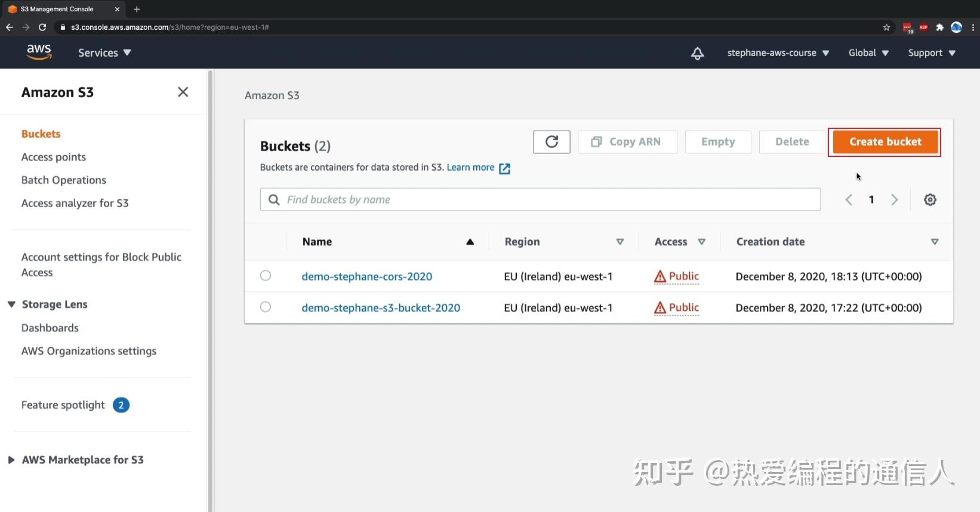Click the browser forward arrow
The image size is (980, 512).
[26, 27]
